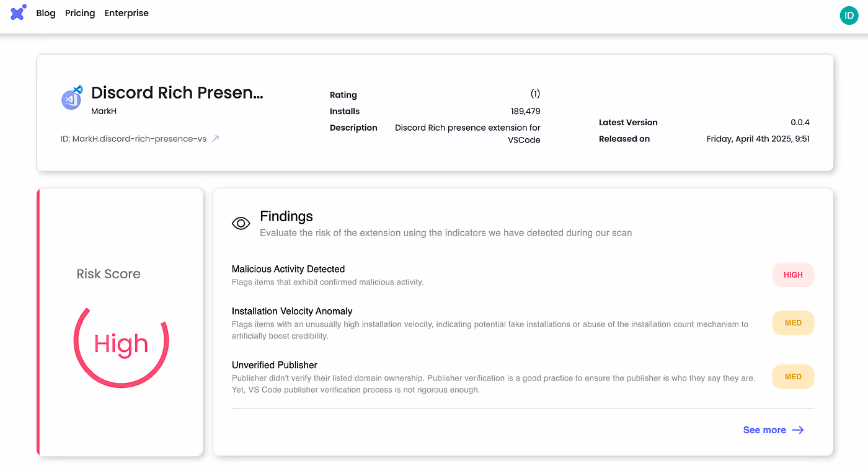Click the Findings heading
Image resolution: width=868 pixels, height=466 pixels.
click(x=286, y=216)
